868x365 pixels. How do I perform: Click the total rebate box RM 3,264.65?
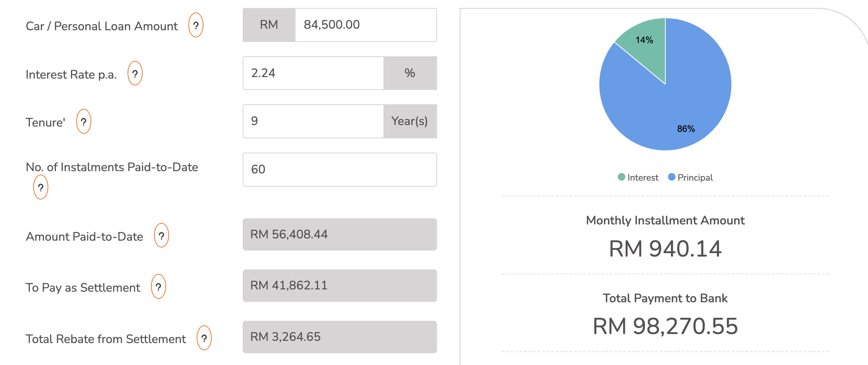(339, 337)
